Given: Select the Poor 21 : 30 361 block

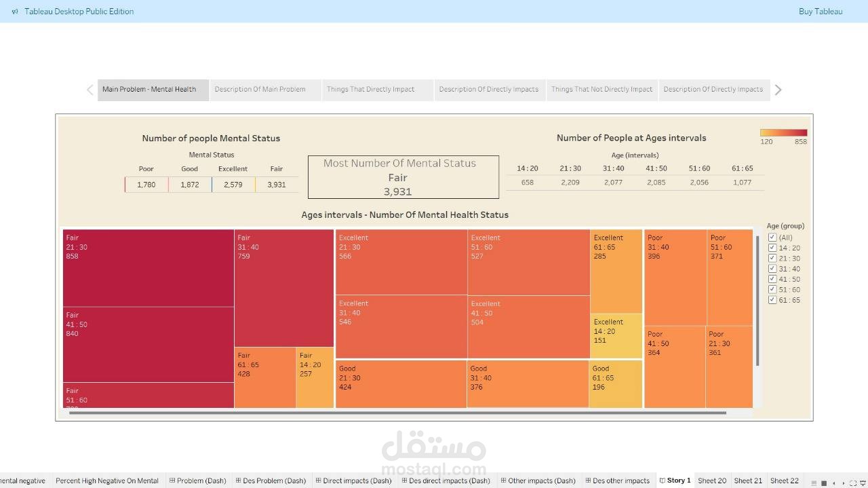Looking at the screenshot, I should [x=730, y=367].
